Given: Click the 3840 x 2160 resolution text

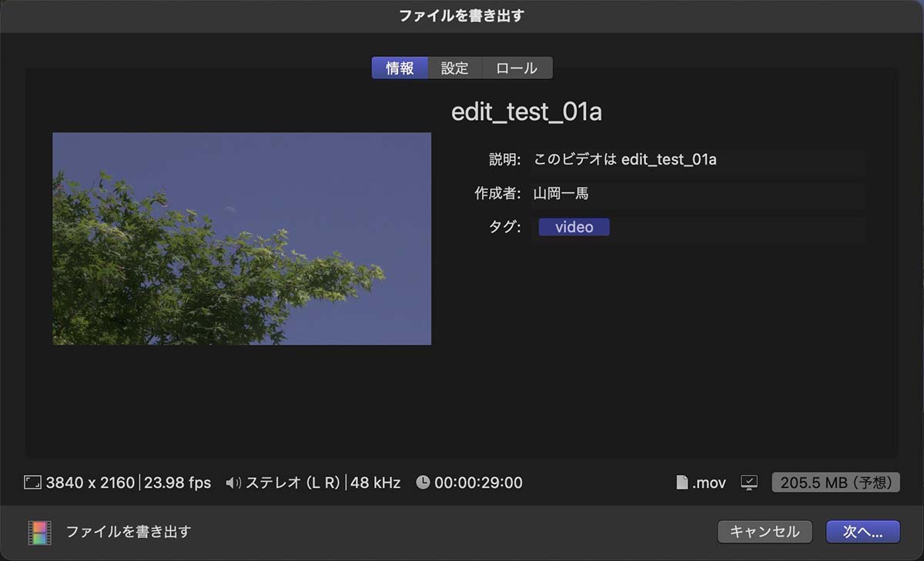Looking at the screenshot, I should point(90,483).
